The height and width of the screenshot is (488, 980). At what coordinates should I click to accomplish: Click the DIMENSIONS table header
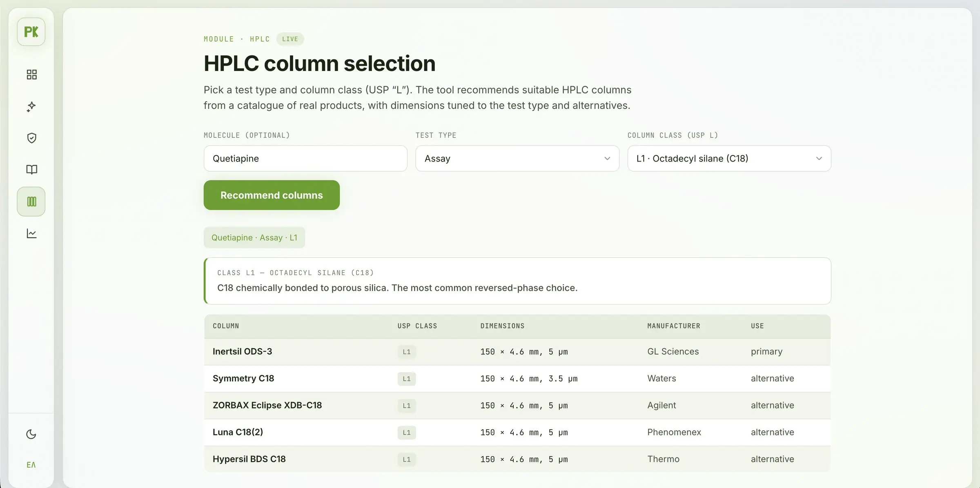(502, 326)
